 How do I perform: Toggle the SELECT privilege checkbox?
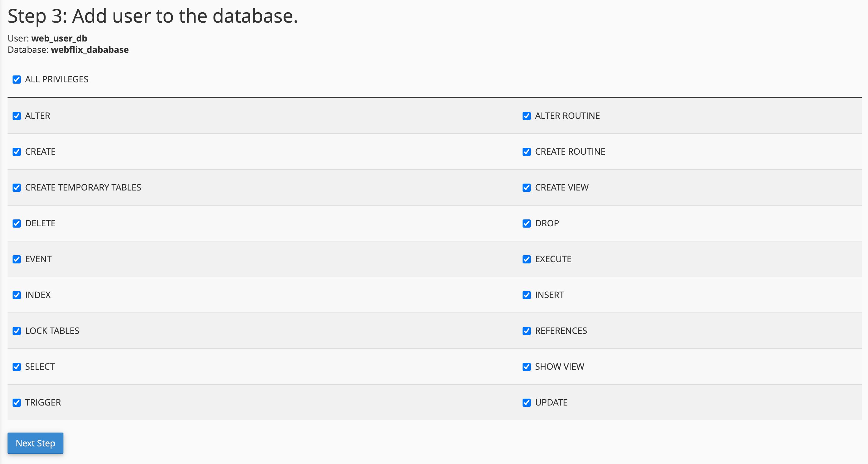(x=17, y=367)
